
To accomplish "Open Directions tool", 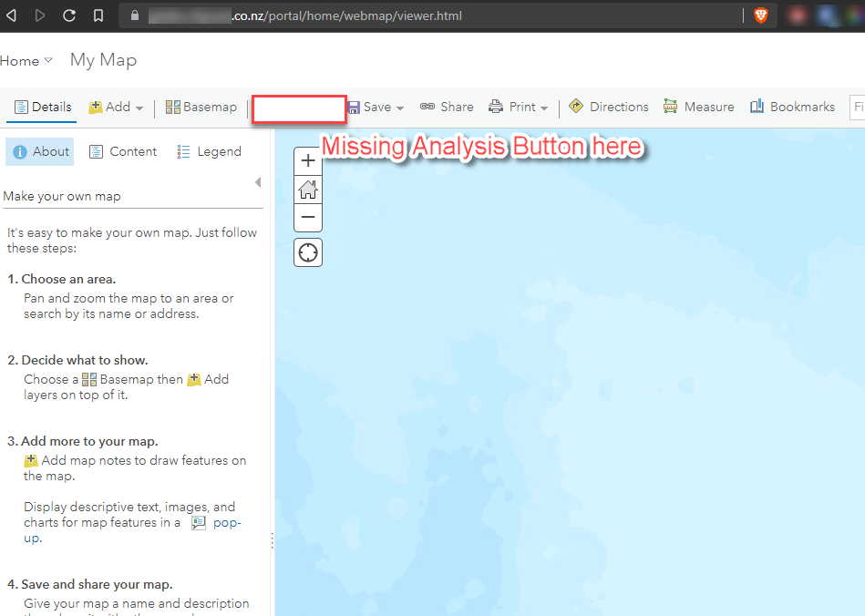I will (609, 107).
